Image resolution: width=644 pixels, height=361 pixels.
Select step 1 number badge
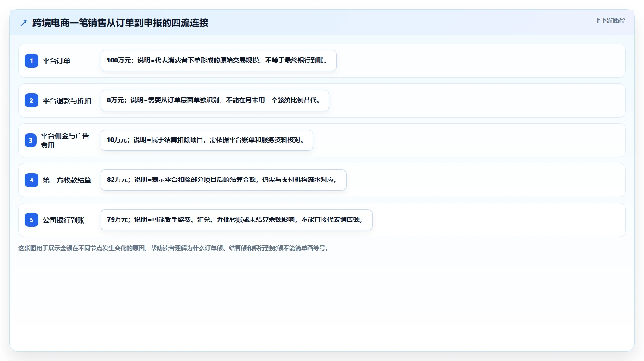click(x=32, y=61)
